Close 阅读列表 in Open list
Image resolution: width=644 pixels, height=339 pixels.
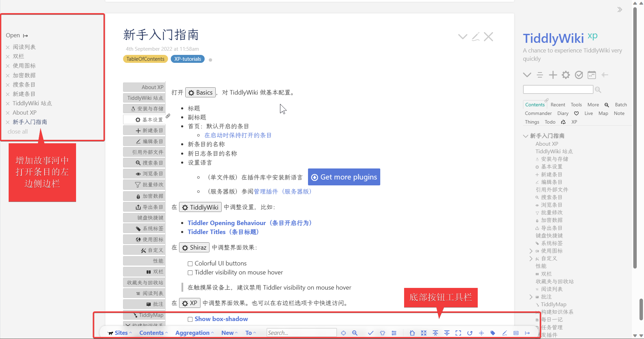[x=8, y=47]
